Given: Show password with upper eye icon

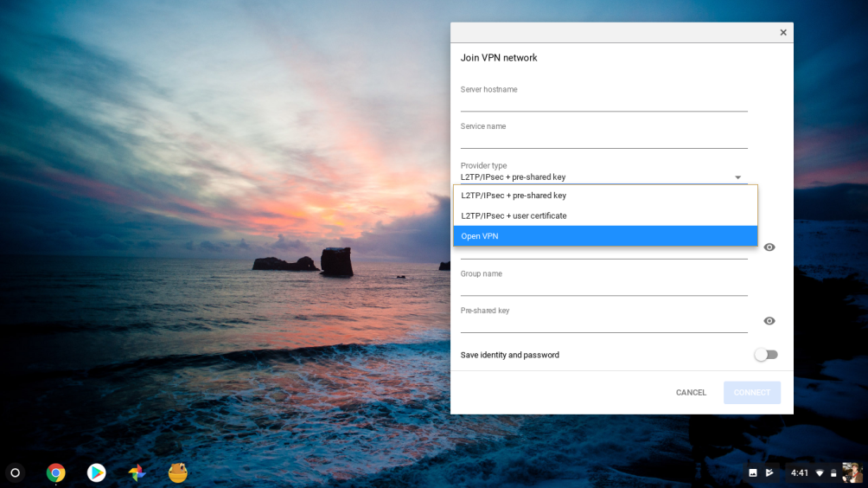Looking at the screenshot, I should click(x=769, y=247).
